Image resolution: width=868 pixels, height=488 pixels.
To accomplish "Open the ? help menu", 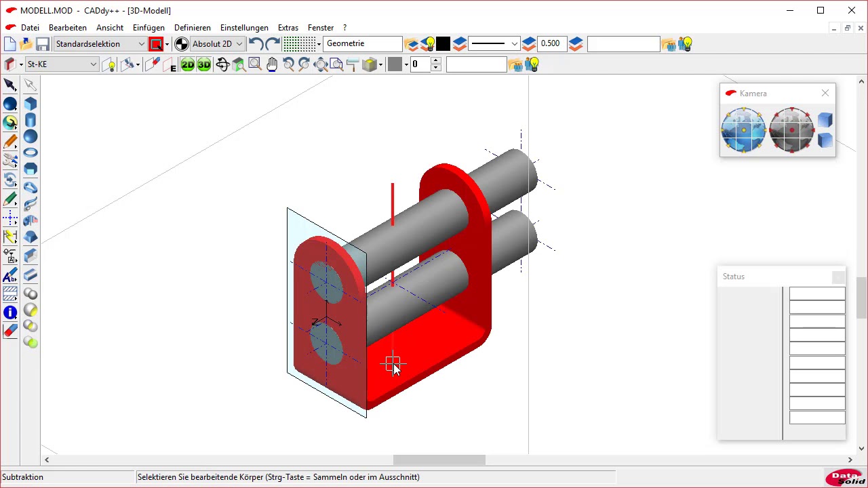I will tap(344, 28).
